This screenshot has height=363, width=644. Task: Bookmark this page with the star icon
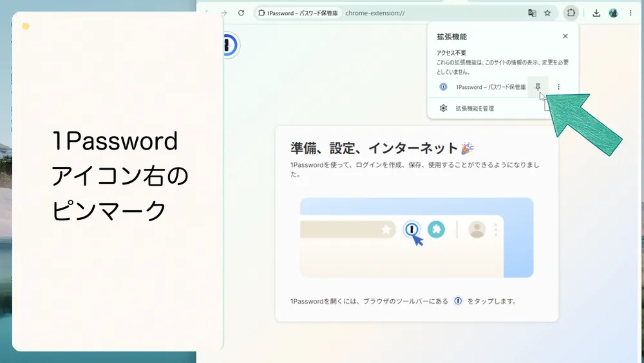547,13
